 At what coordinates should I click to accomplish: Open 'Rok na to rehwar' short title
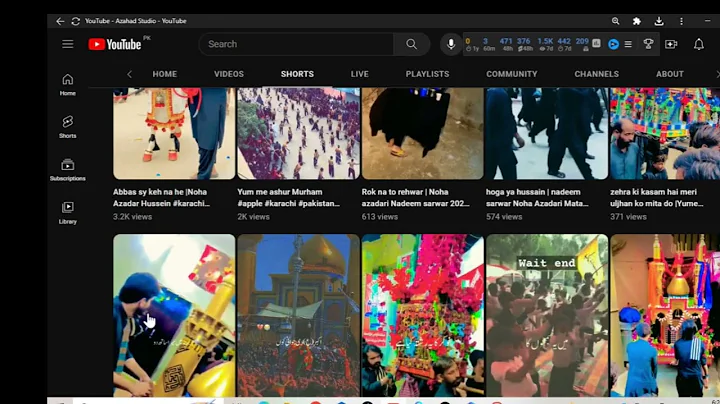(x=416, y=197)
